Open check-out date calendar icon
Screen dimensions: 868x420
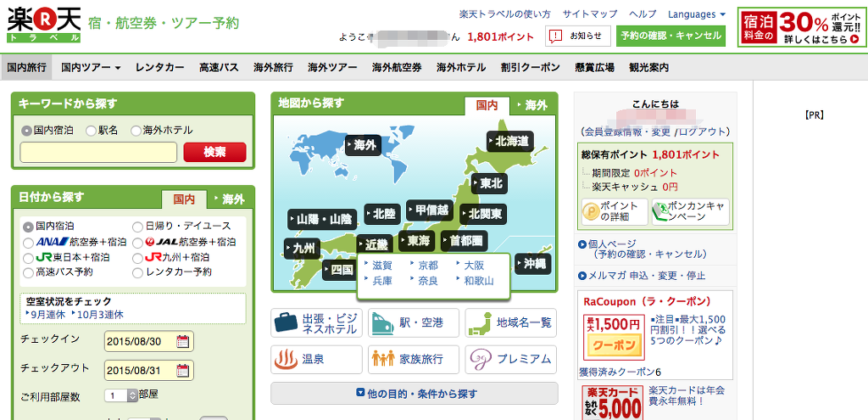(183, 370)
